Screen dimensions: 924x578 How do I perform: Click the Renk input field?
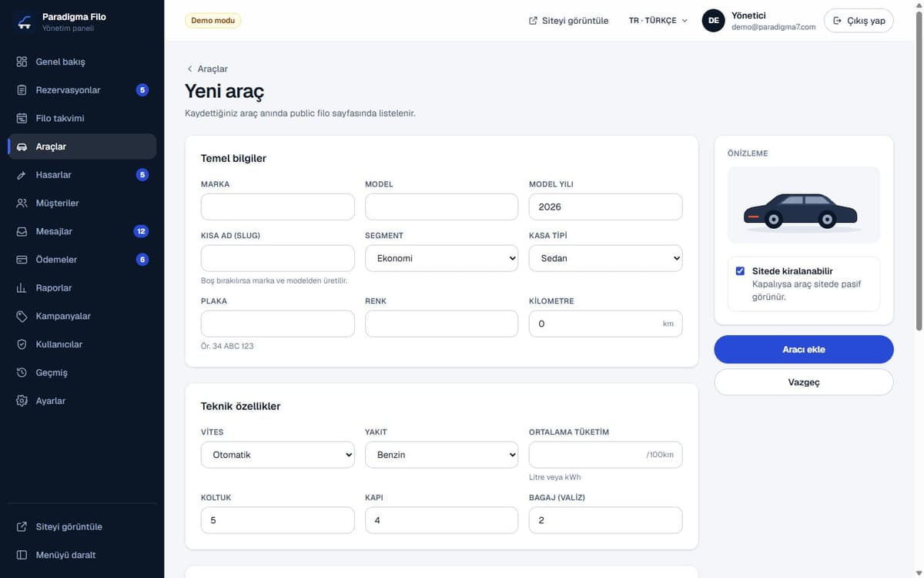point(441,324)
